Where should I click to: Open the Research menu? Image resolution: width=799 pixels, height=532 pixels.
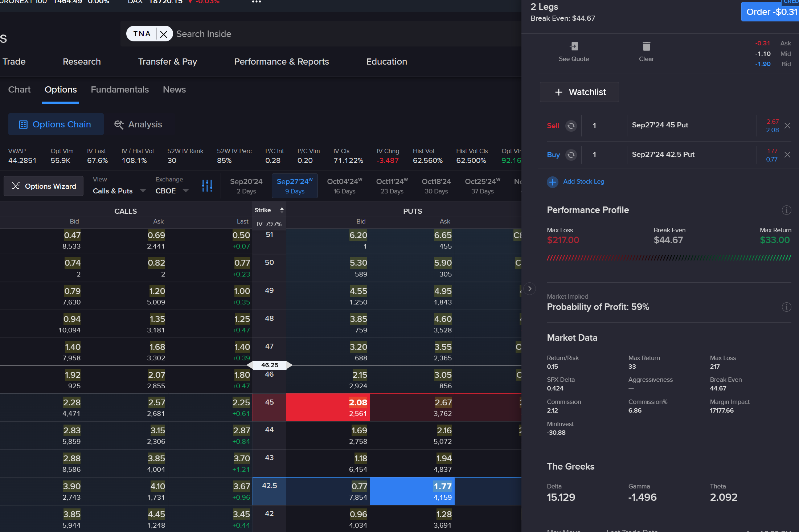[x=82, y=62]
